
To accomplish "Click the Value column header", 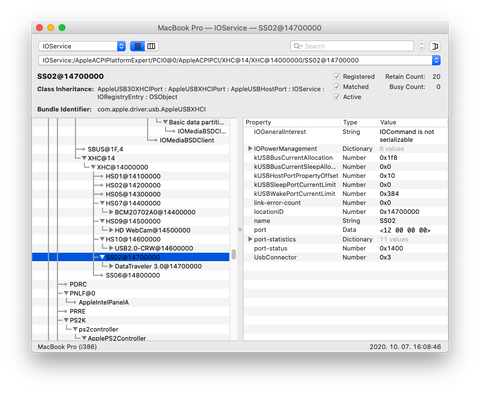I will (388, 122).
